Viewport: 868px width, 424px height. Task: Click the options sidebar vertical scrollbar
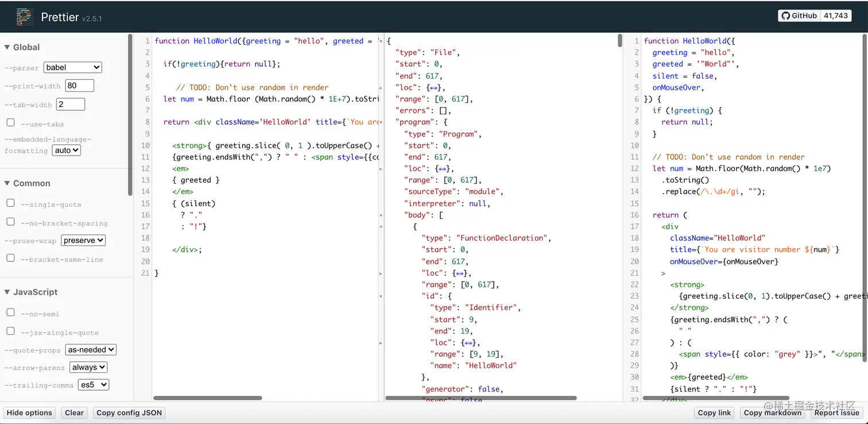pos(130,115)
